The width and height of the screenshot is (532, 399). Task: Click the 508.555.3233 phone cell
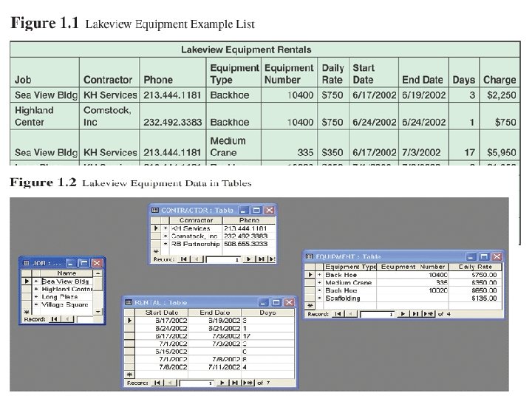249,244
